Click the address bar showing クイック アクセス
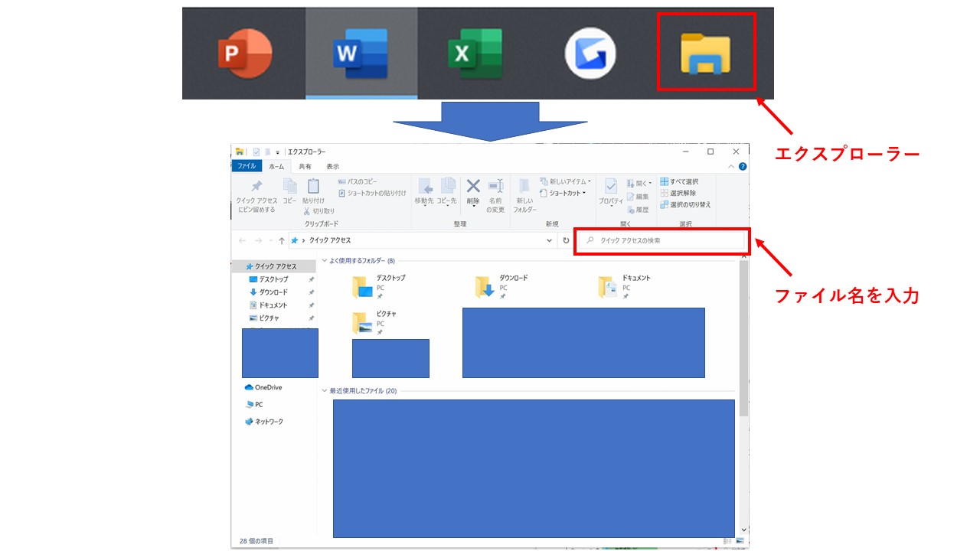 pos(422,240)
